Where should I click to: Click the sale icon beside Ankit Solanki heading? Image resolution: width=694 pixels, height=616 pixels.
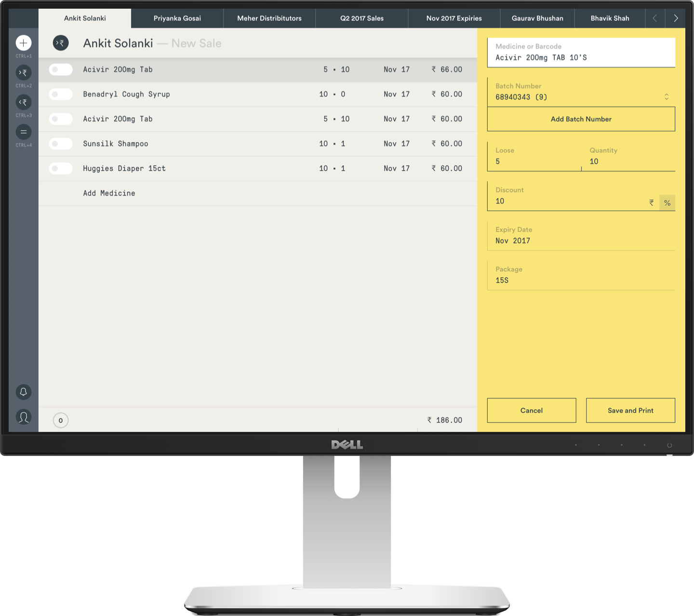(x=61, y=43)
